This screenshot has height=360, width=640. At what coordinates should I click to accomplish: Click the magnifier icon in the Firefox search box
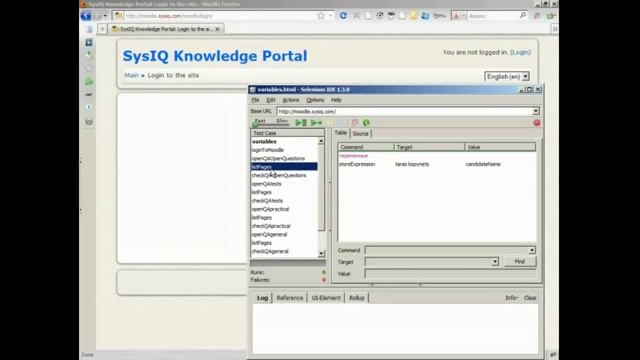pos(522,16)
